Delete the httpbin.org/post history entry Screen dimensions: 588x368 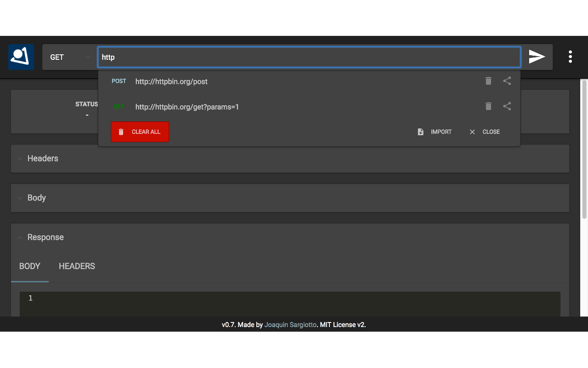click(x=488, y=81)
